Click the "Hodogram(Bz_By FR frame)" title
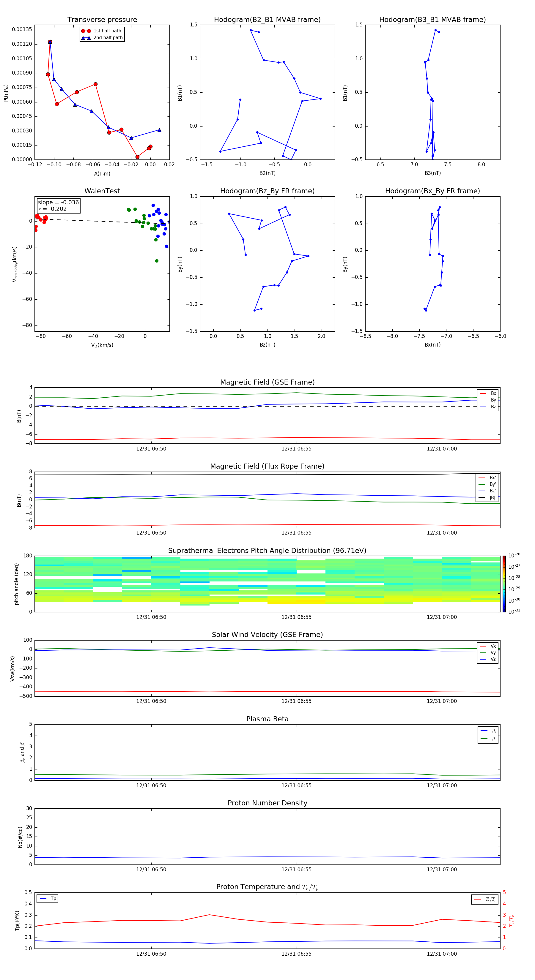535x980 pixels. coord(267,191)
